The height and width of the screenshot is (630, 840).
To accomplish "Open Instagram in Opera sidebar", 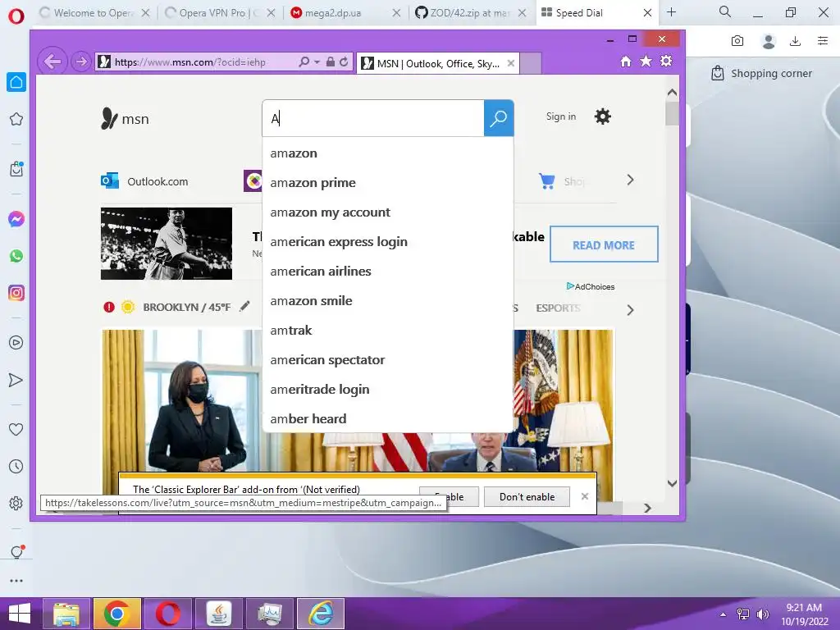I will [x=16, y=293].
